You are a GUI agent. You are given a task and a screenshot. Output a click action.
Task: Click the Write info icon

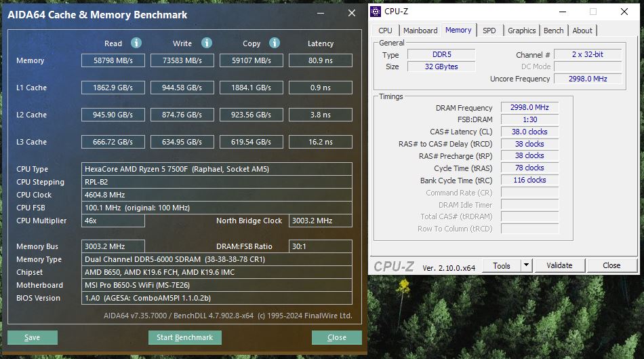pos(207,43)
